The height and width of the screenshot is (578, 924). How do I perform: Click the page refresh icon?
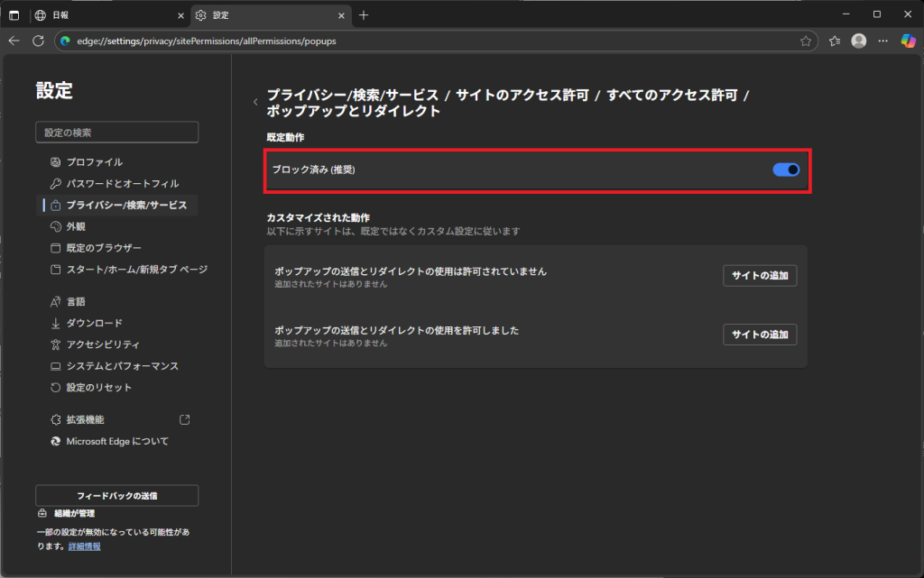pyautogui.click(x=38, y=41)
